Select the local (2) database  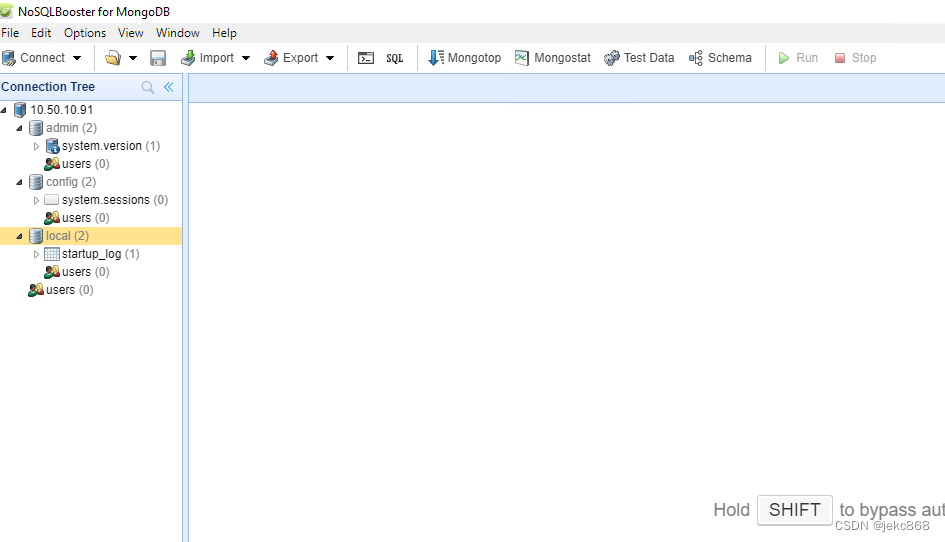tap(91, 236)
